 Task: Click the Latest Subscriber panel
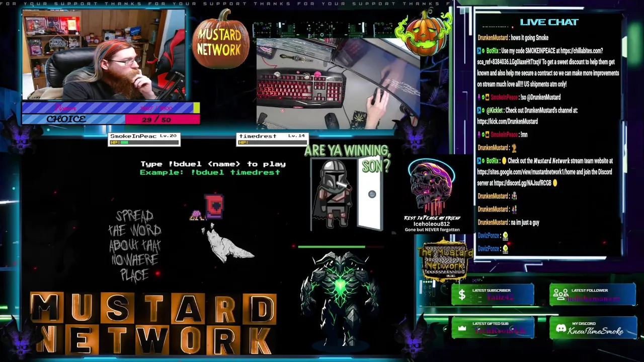(x=493, y=295)
